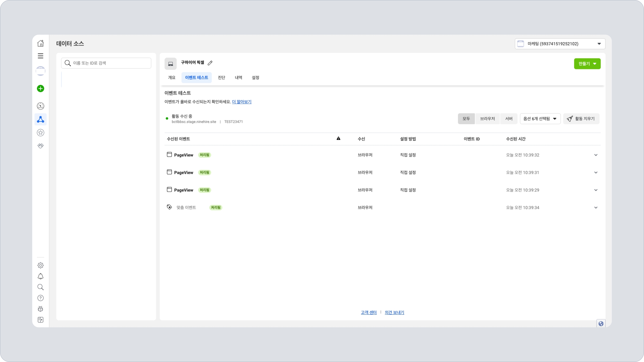The image size is (644, 362).
Task: Open the 마케팅 account selector dropdown
Action: [x=560, y=44]
